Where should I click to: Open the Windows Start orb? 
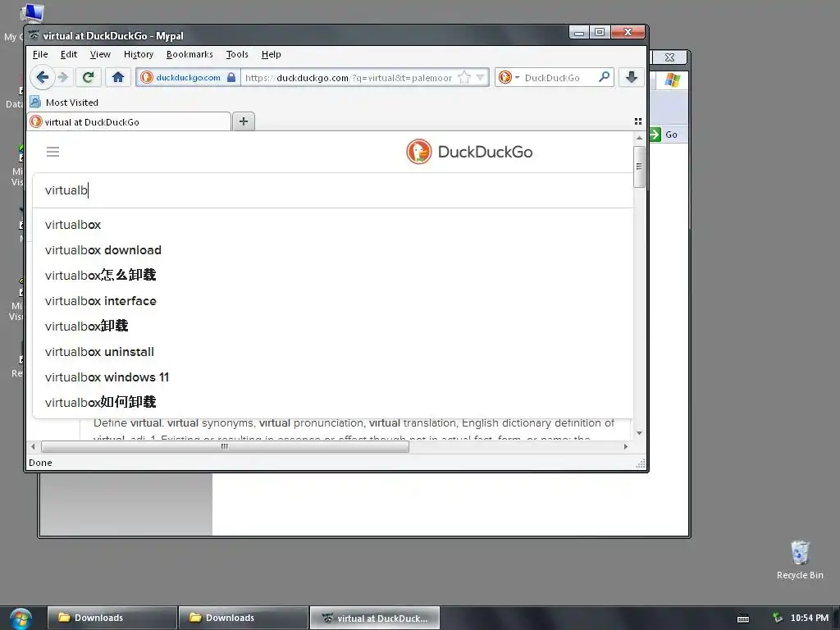tap(21, 619)
